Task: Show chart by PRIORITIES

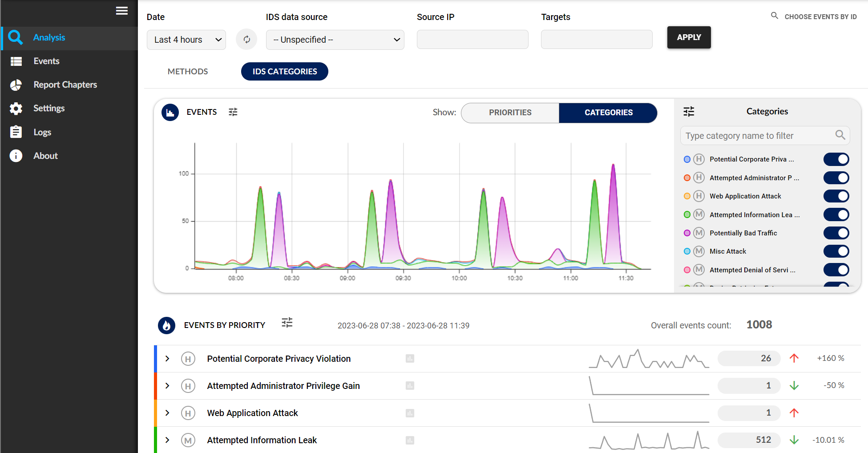Action: coord(510,113)
